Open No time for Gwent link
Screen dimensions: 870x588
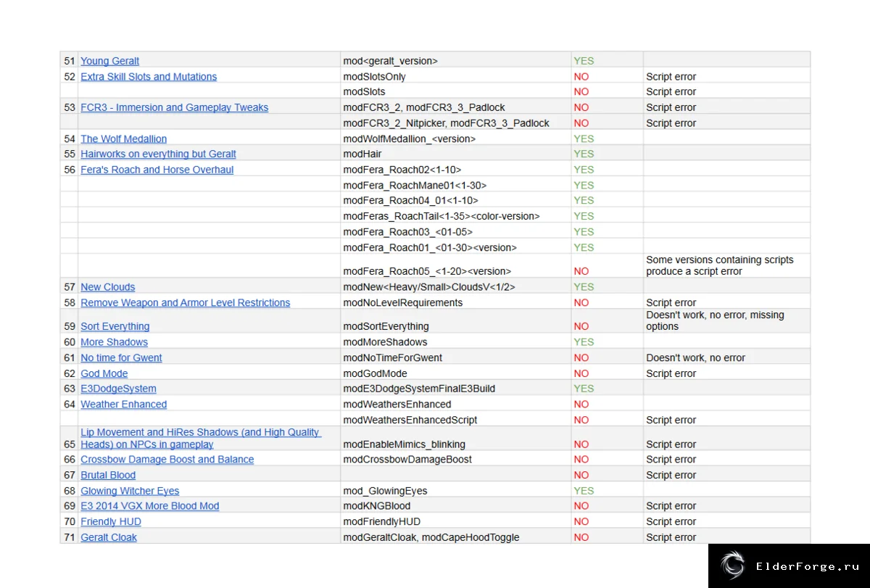[121, 357]
